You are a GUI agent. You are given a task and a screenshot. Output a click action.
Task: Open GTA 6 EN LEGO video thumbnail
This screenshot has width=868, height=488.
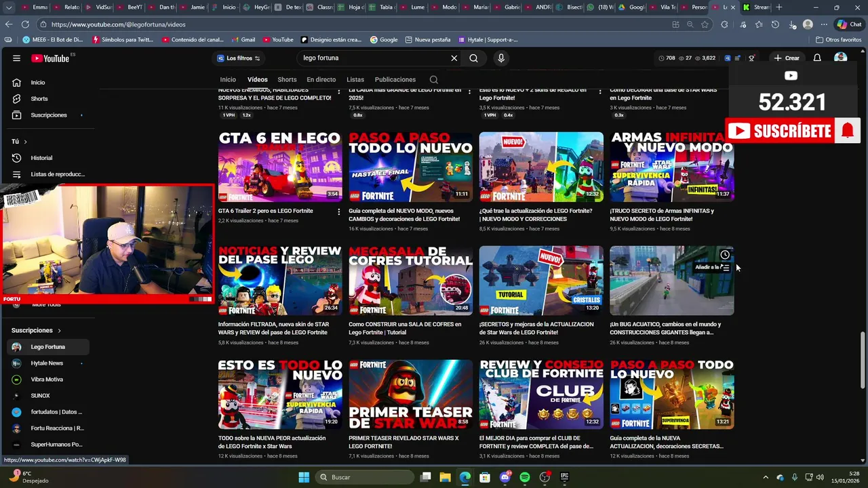tap(280, 167)
